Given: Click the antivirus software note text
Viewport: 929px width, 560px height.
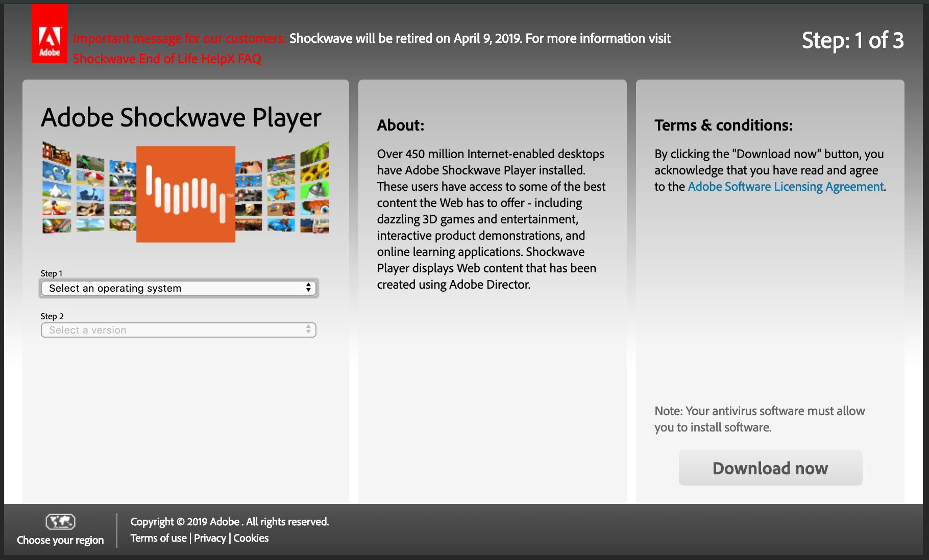Looking at the screenshot, I should click(760, 419).
